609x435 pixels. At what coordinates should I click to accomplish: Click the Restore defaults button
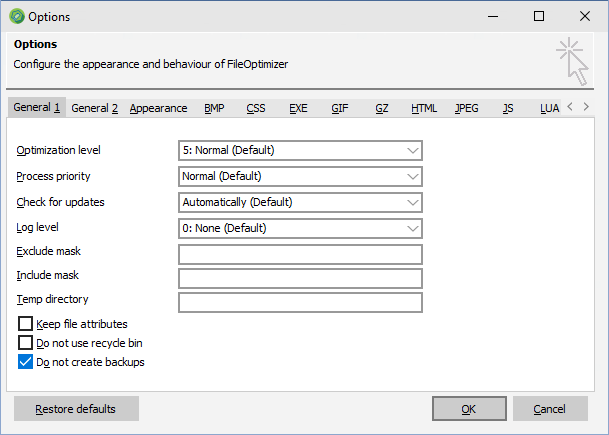coord(77,409)
